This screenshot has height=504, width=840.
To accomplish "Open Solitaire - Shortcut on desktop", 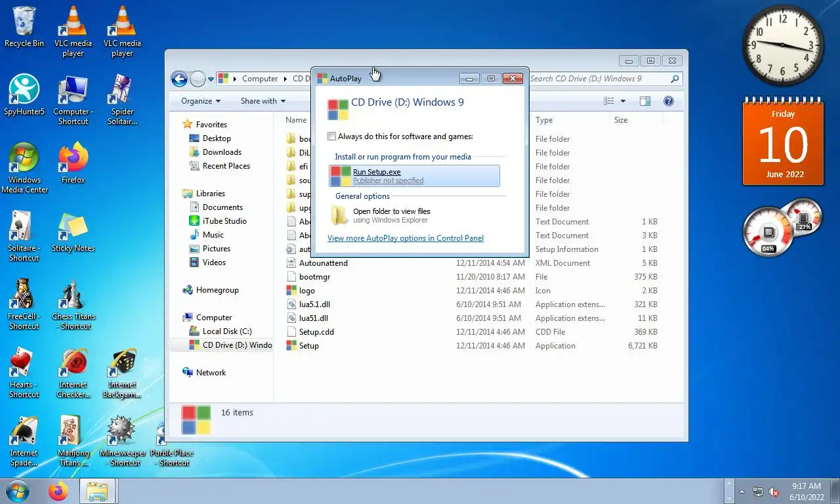I will pos(24,236).
